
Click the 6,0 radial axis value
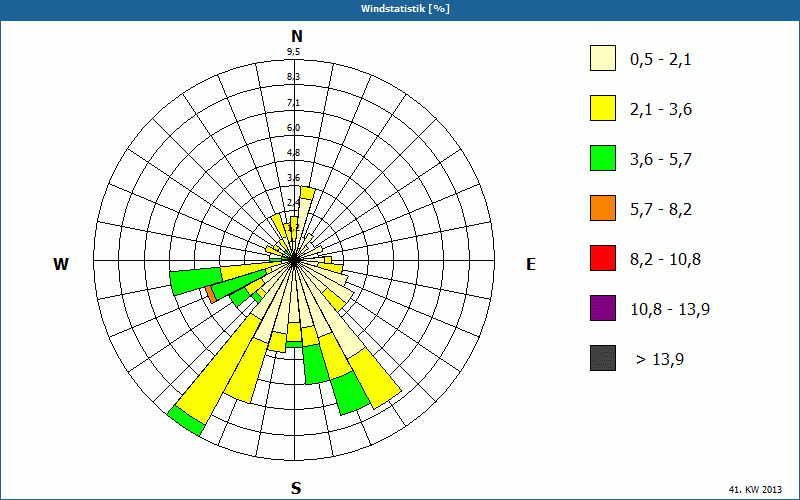(293, 128)
